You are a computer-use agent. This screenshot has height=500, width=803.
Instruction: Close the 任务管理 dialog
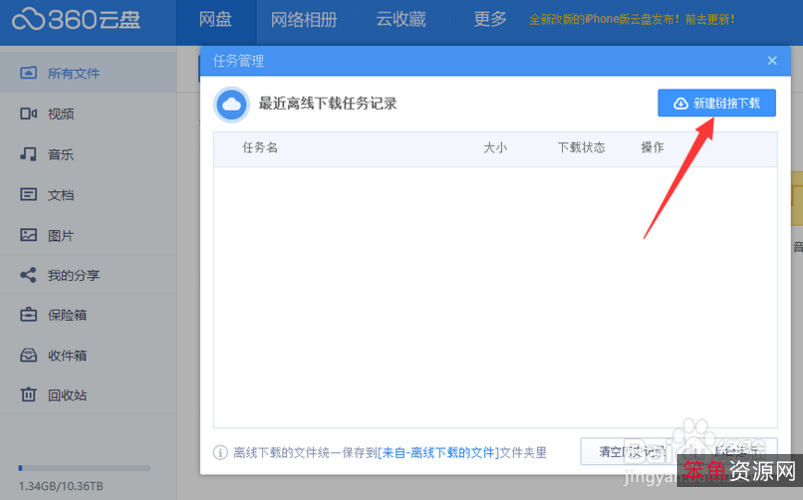click(772, 61)
